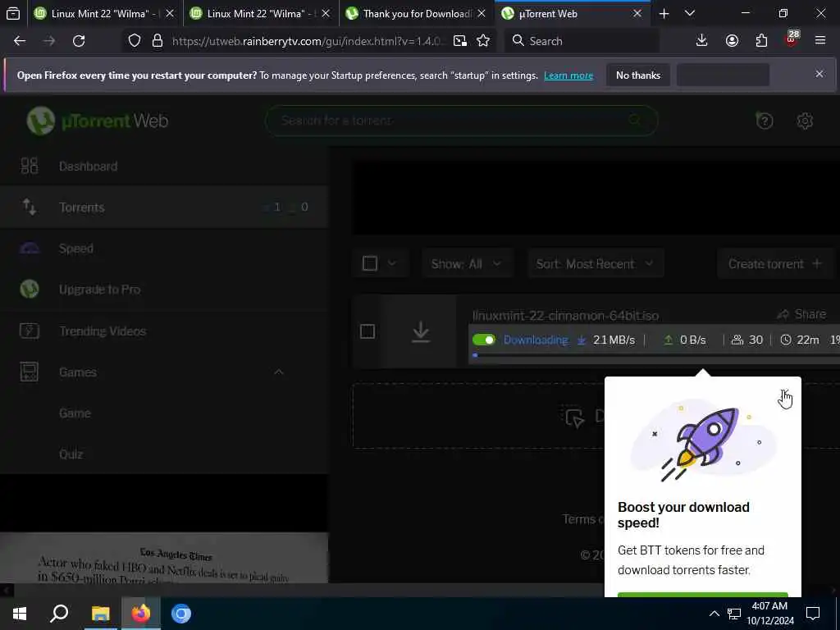Viewport: 840px width, 630px height.
Task: Expand the list all tabs dropdown
Action: click(690, 13)
